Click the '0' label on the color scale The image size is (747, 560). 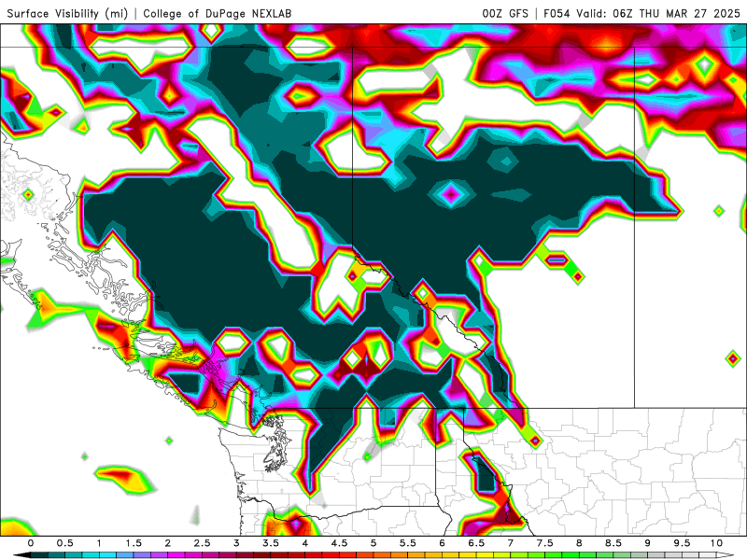click(x=31, y=543)
